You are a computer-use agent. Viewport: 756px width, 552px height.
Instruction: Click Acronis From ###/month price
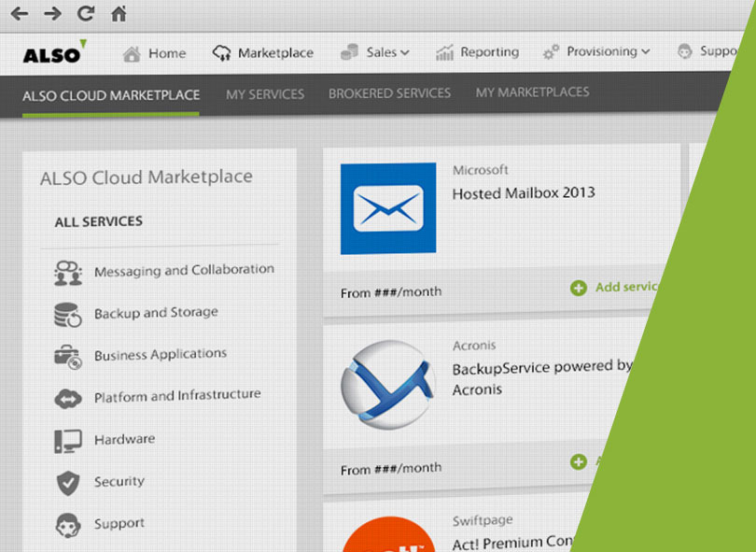pyautogui.click(x=391, y=469)
